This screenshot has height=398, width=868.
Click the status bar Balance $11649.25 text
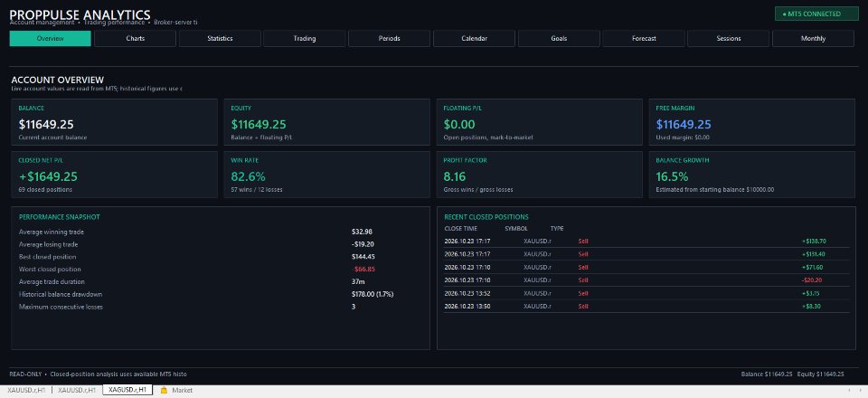767,374
